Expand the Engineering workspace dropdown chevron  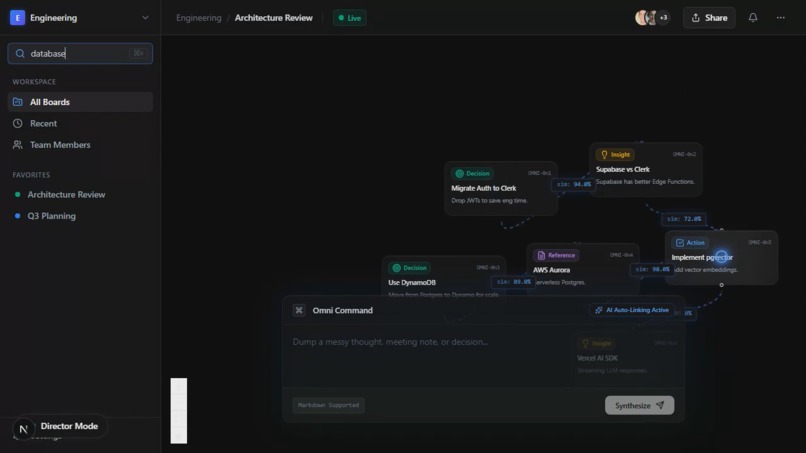coord(145,17)
